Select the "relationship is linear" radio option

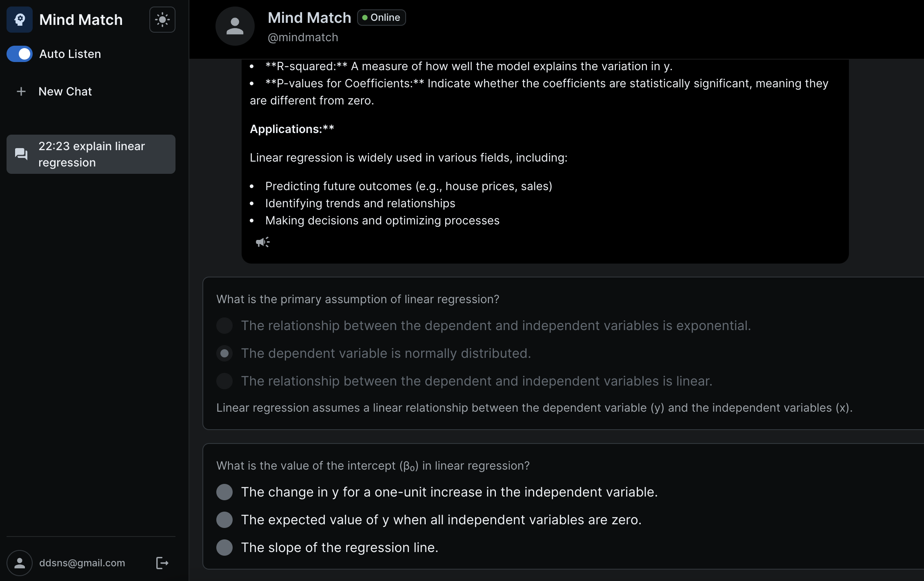click(x=224, y=381)
